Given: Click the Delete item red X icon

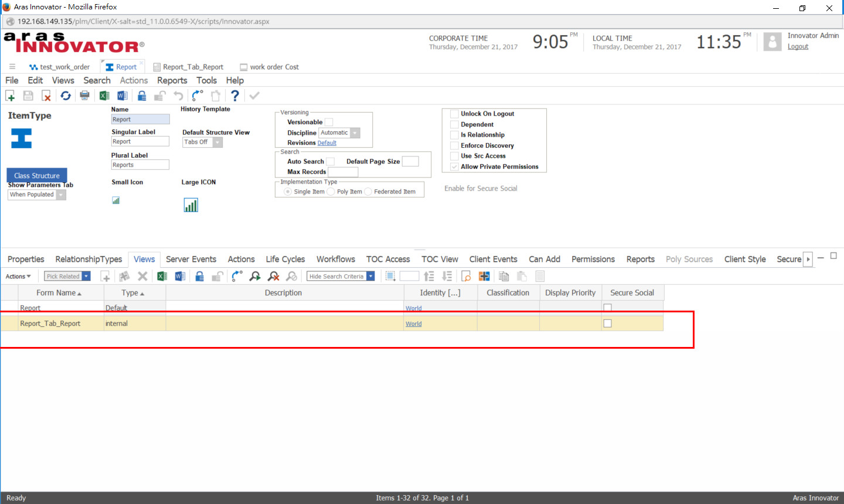Looking at the screenshot, I should 46,96.
